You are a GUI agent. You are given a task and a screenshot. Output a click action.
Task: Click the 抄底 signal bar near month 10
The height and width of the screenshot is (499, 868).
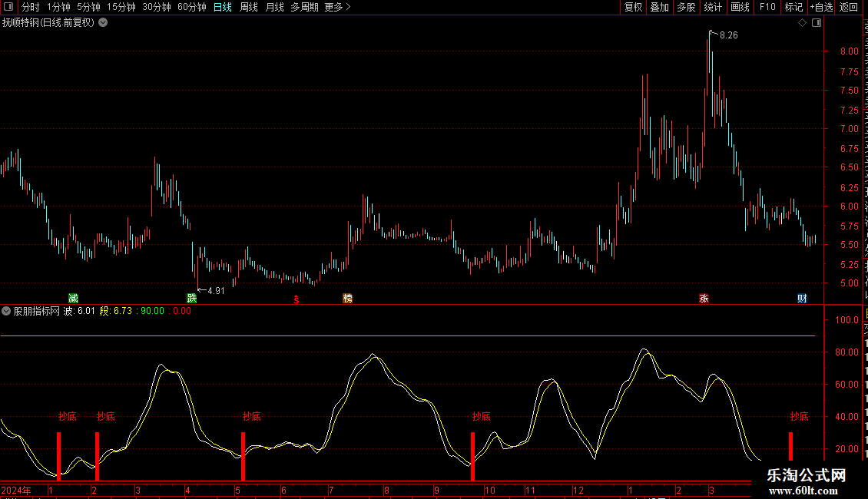click(x=472, y=457)
